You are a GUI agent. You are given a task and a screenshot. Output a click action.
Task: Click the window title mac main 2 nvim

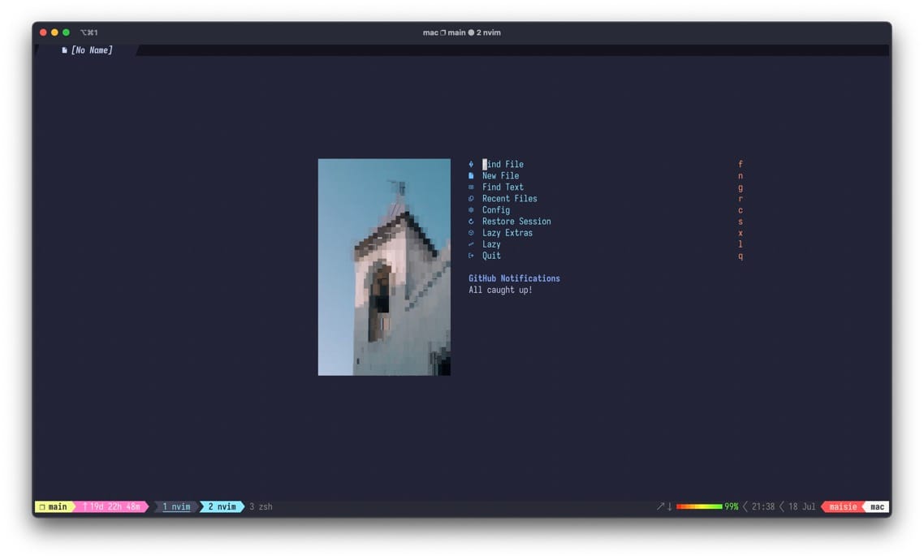pos(462,32)
